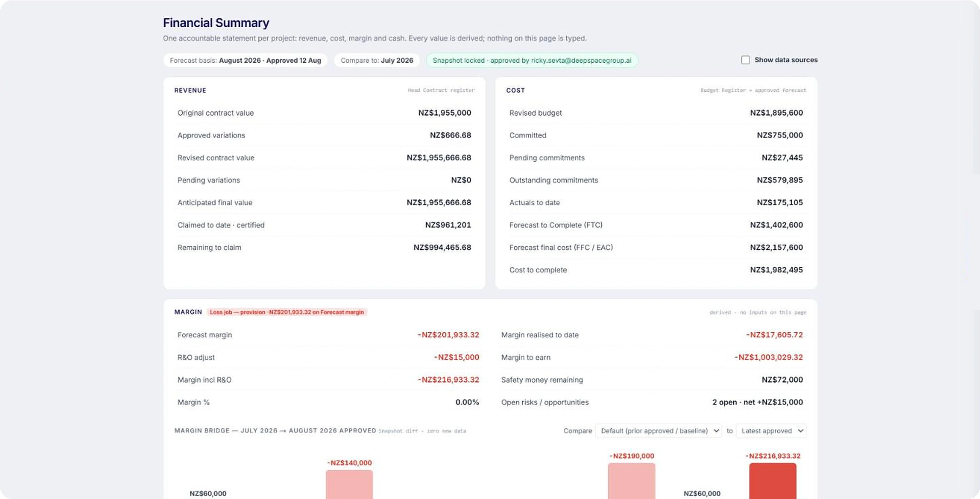Click the Forecast margin value -NZ$201,933.32
The height and width of the screenshot is (499, 980).
[x=448, y=335]
